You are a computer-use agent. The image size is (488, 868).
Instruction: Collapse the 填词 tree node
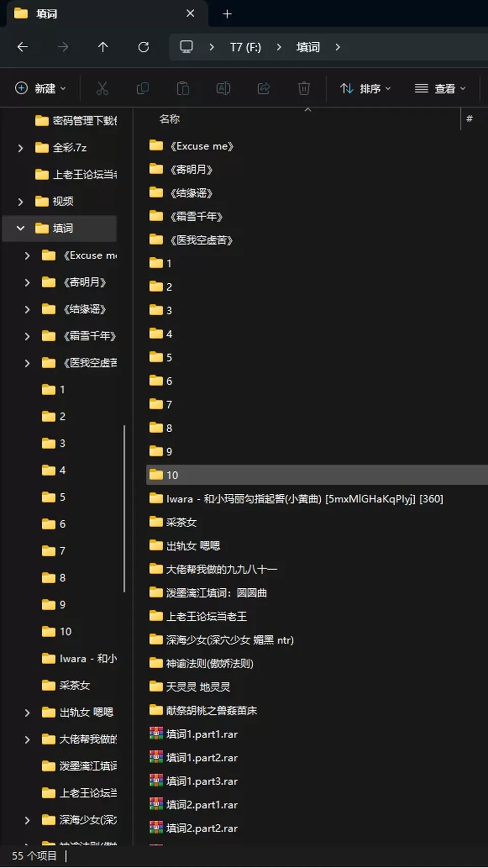coord(20,228)
